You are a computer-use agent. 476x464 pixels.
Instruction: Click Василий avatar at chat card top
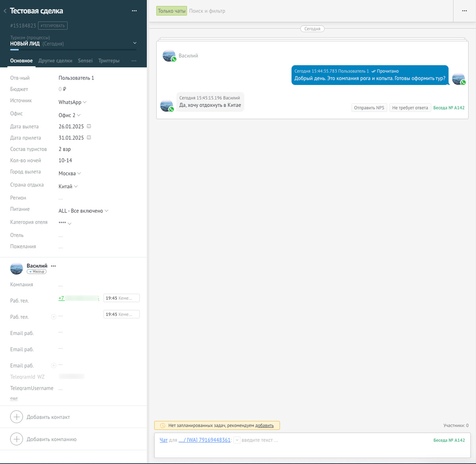tap(169, 56)
